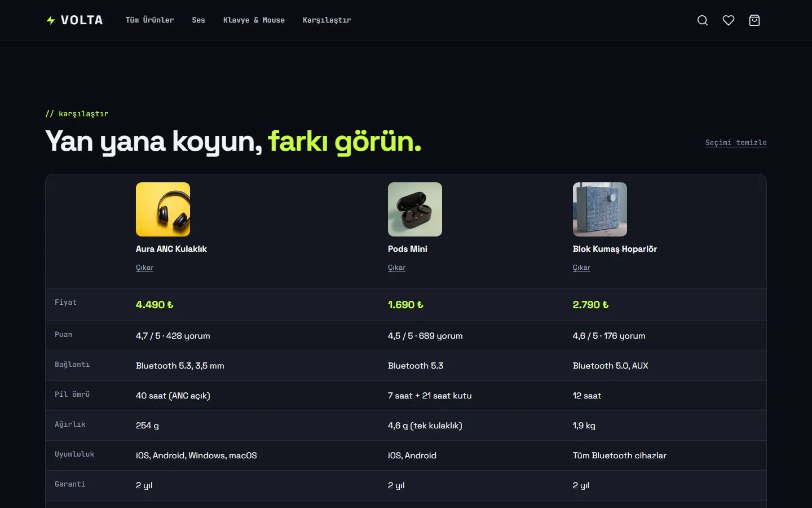Click the VOLTA lightning bolt logo

pyautogui.click(x=74, y=20)
